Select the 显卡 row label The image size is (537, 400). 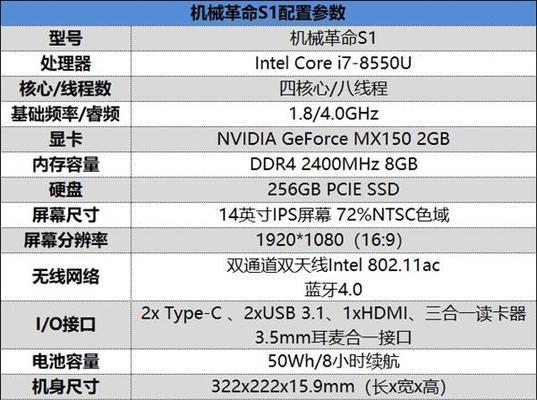point(66,139)
